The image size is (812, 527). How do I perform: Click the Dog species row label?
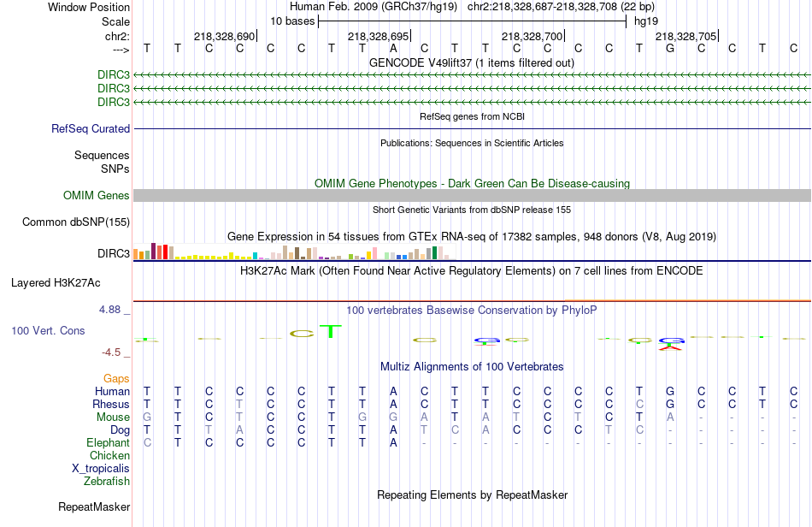pos(120,430)
